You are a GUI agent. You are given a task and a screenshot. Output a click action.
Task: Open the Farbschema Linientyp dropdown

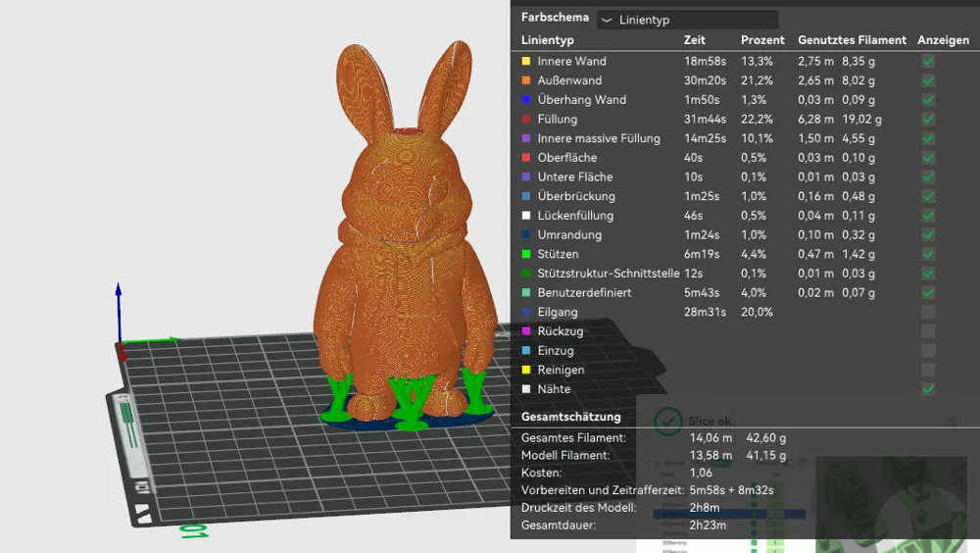(688, 20)
